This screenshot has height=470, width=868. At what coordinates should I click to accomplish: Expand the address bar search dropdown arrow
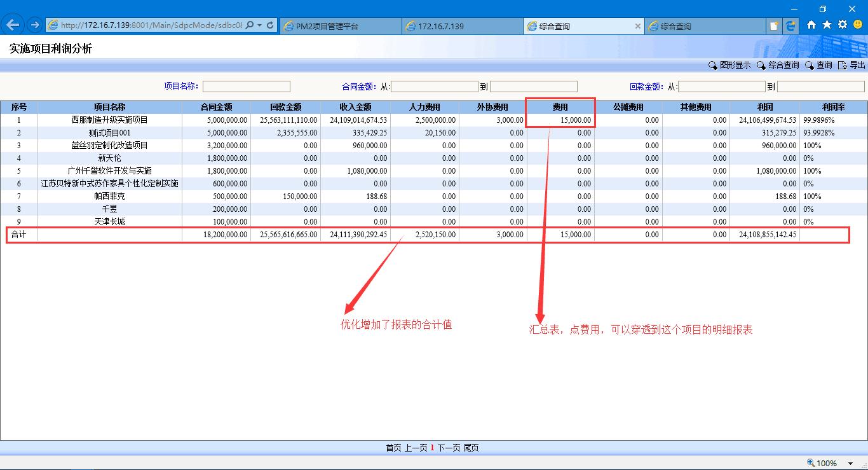pyautogui.click(x=260, y=25)
